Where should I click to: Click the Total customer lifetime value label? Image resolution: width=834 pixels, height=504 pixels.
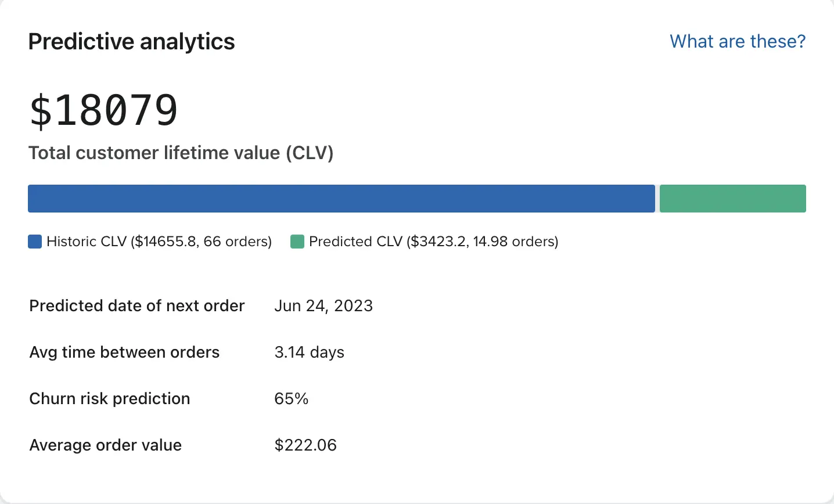point(181,153)
